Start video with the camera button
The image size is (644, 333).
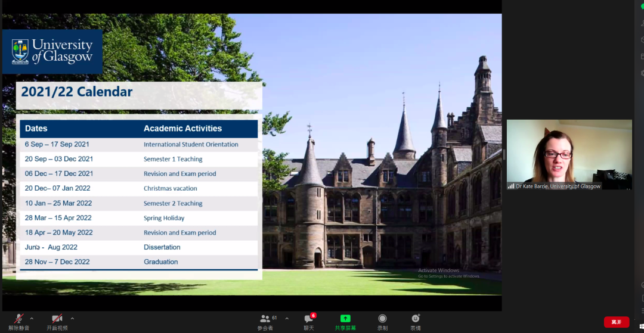pos(57,322)
